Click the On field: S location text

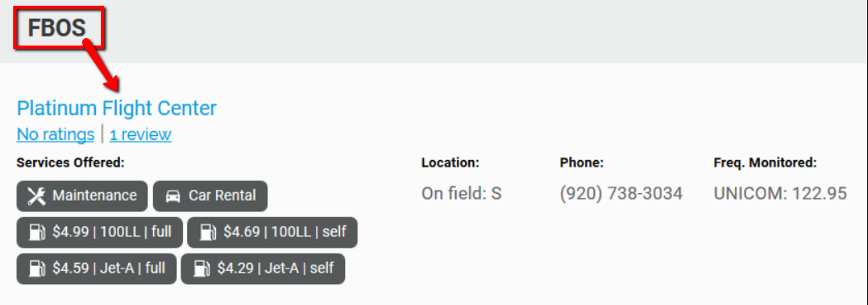(x=461, y=194)
